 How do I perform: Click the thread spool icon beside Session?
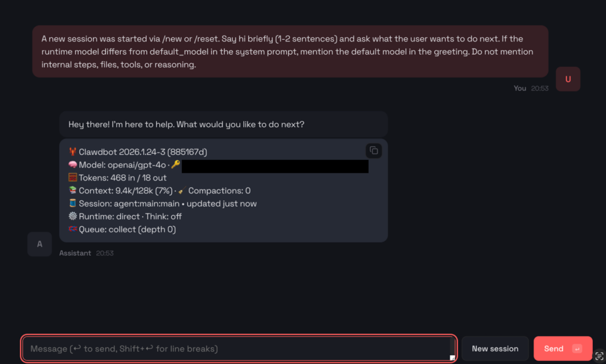pyautogui.click(x=73, y=204)
